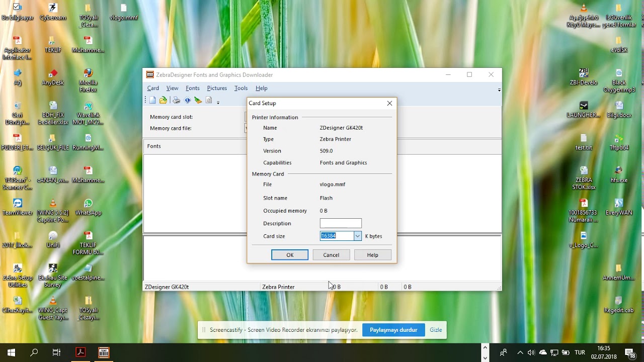Open the Tools menu

(241, 88)
